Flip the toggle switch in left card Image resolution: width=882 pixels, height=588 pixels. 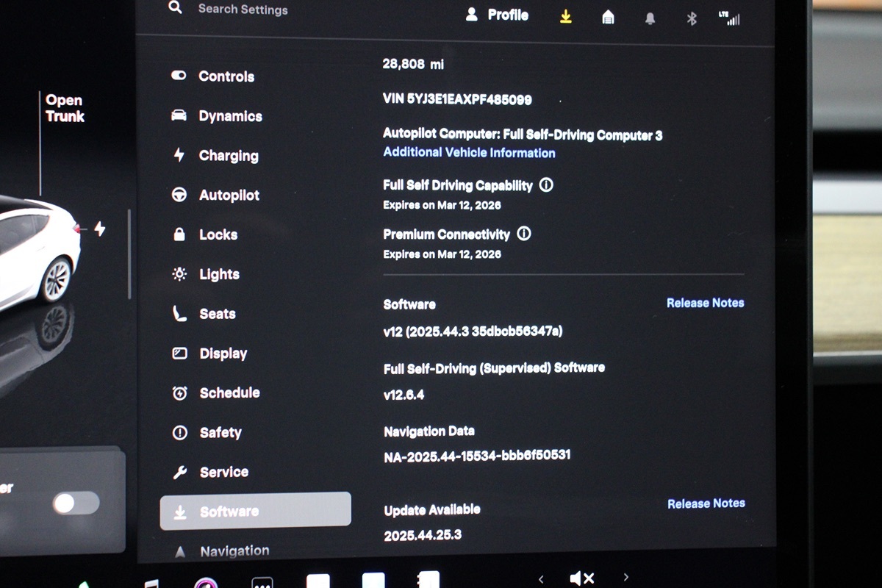[76, 503]
